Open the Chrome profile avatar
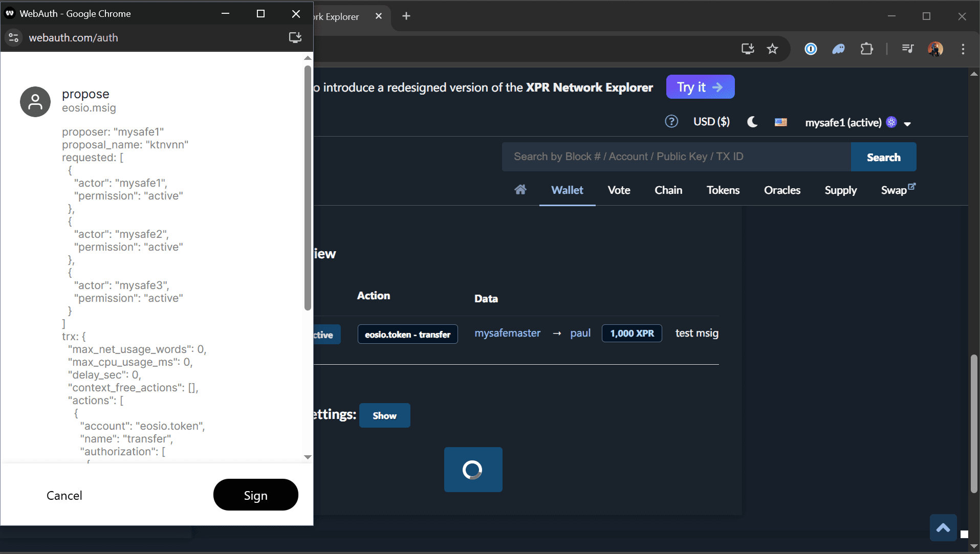 (x=935, y=49)
